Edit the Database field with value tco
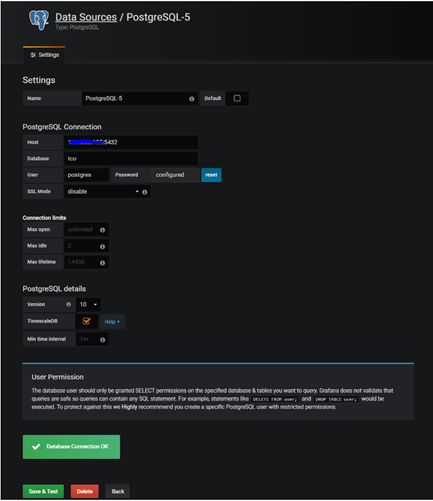The width and height of the screenshot is (433, 501). [x=131, y=159]
